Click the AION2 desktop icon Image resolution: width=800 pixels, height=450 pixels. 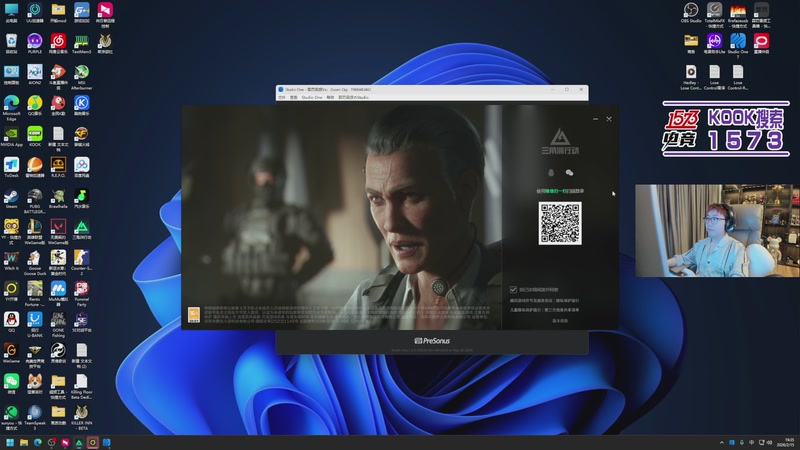tap(35, 74)
